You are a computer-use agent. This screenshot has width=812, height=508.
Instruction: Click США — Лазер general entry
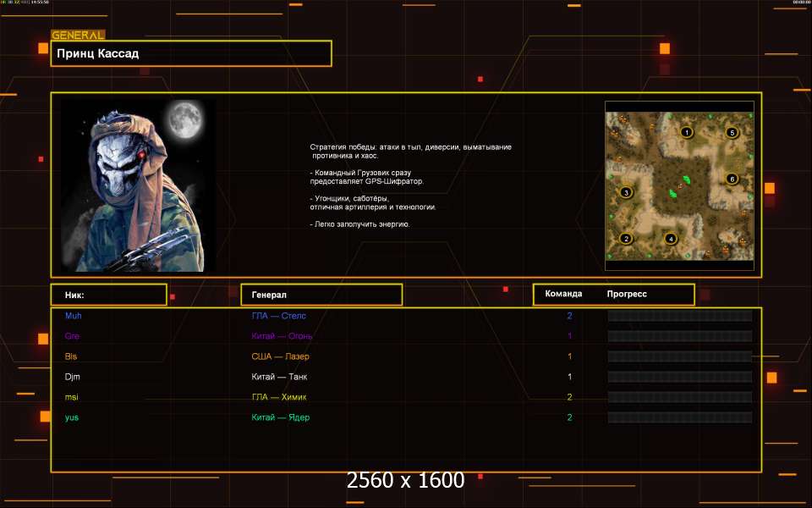click(280, 356)
